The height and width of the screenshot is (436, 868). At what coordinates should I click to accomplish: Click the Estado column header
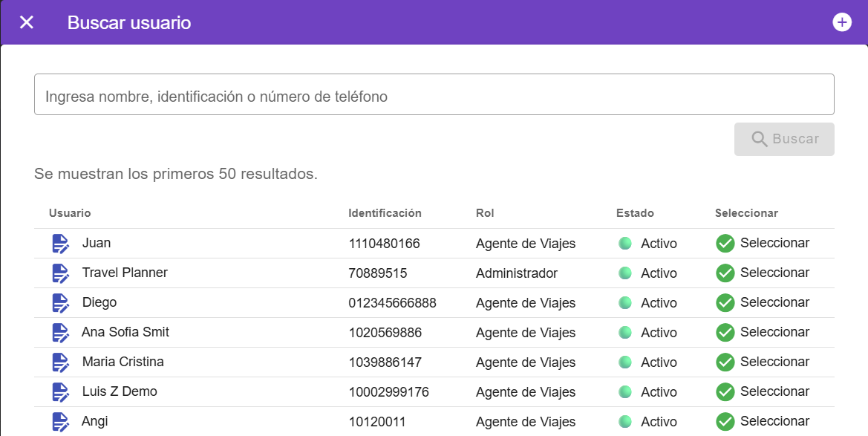(635, 213)
